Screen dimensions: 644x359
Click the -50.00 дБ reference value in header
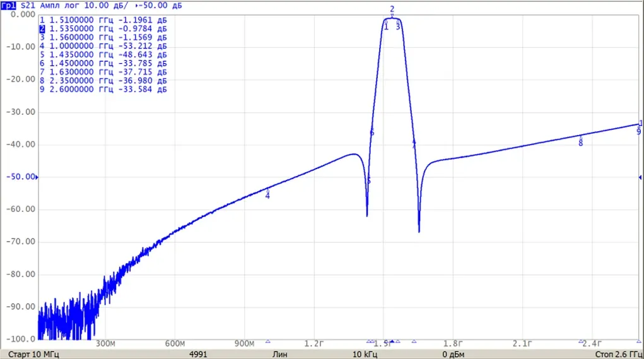coord(161,6)
